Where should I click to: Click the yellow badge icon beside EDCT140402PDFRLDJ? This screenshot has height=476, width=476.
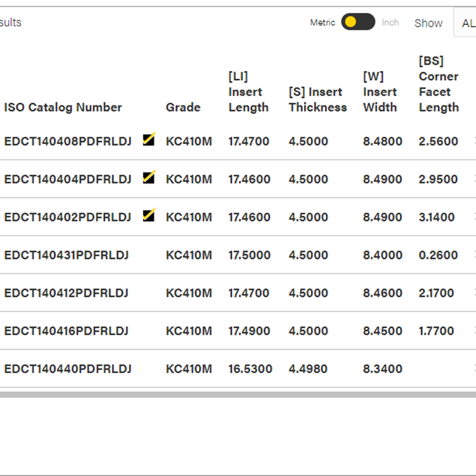pyautogui.click(x=149, y=216)
